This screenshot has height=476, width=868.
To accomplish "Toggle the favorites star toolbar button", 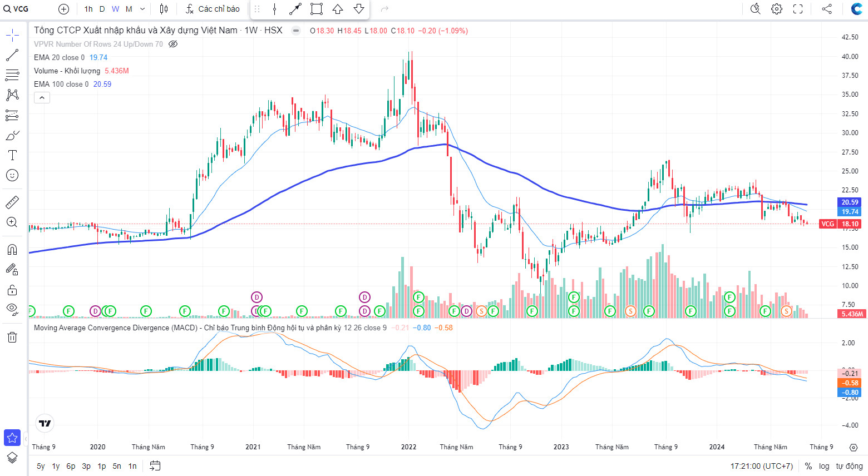I will point(12,438).
